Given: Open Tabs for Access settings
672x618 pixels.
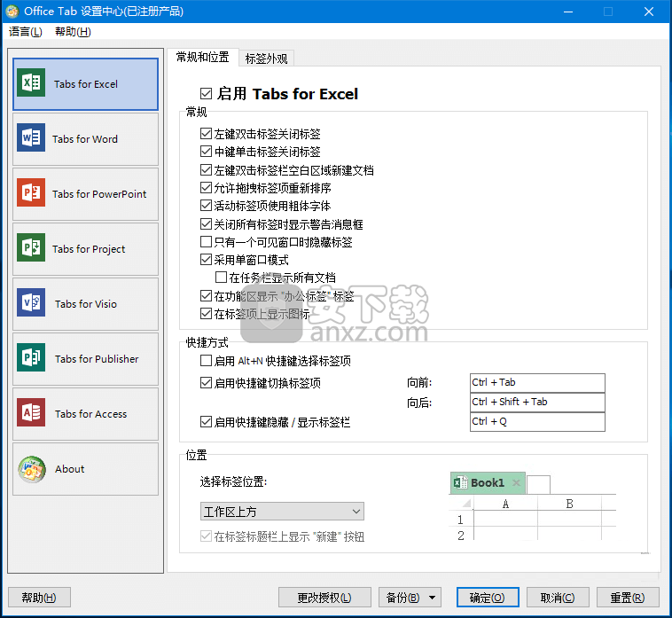Looking at the screenshot, I should coord(85,413).
